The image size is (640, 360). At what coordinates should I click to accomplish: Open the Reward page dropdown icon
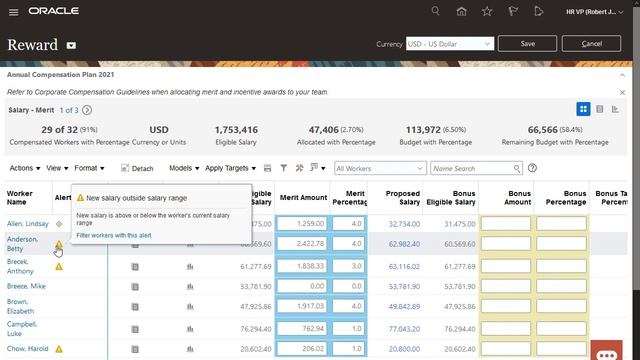pyautogui.click(x=71, y=45)
